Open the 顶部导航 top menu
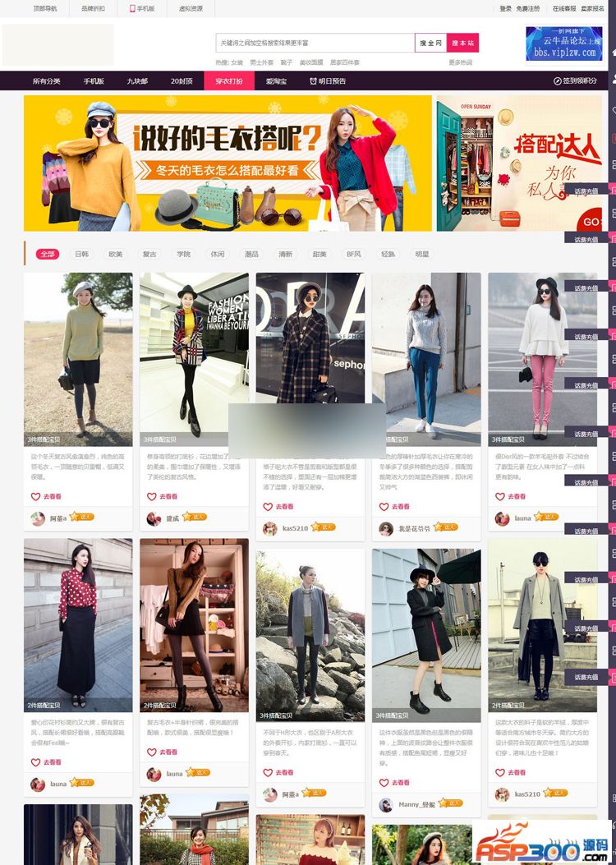 [45, 9]
